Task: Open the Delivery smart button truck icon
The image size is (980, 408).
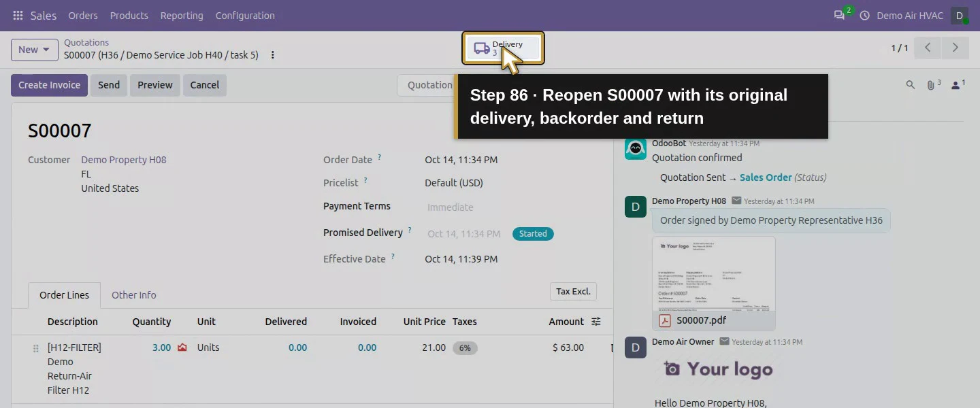Action: [482, 48]
